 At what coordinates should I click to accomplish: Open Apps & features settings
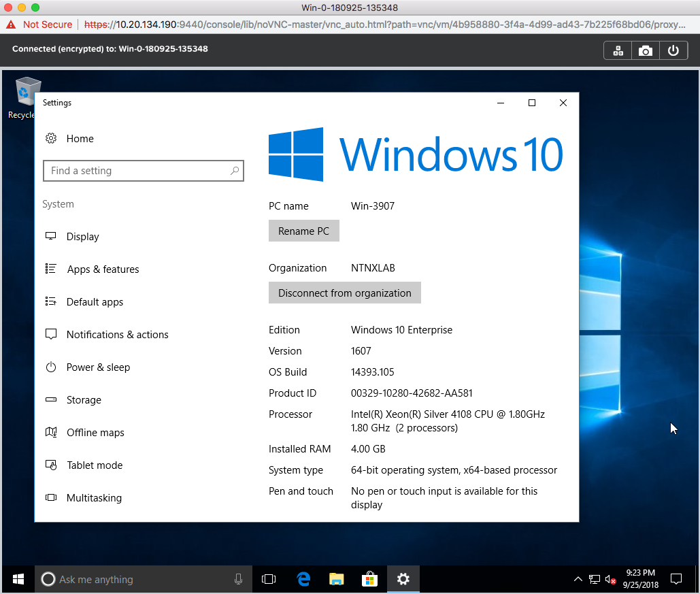click(x=103, y=269)
